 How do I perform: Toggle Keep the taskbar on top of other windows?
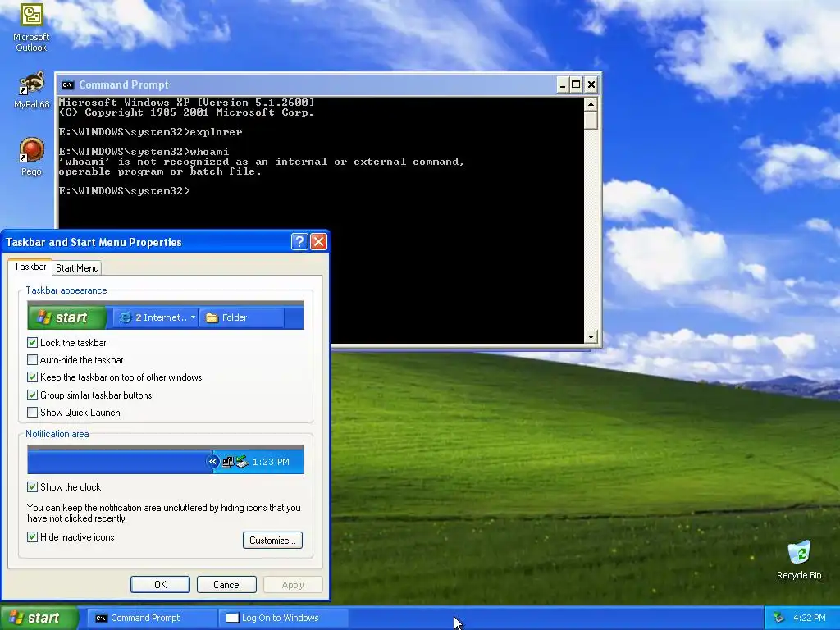click(x=32, y=377)
